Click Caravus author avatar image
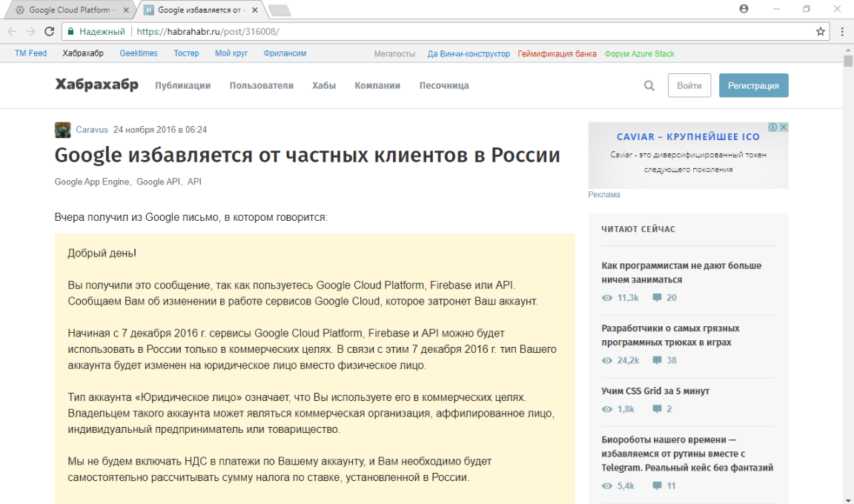 point(62,130)
